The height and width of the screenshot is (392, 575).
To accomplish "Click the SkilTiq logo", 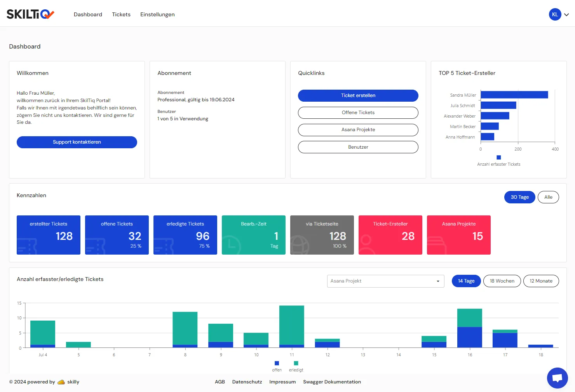I will point(30,14).
